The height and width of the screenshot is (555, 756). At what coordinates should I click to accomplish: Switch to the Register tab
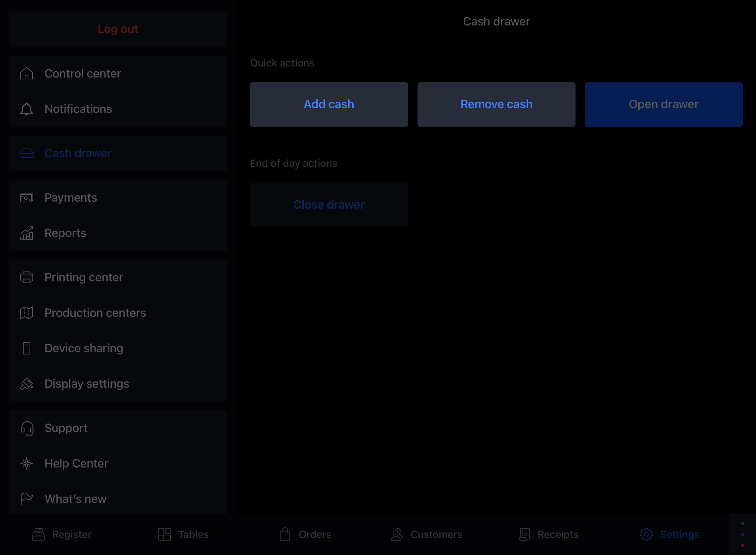62,534
